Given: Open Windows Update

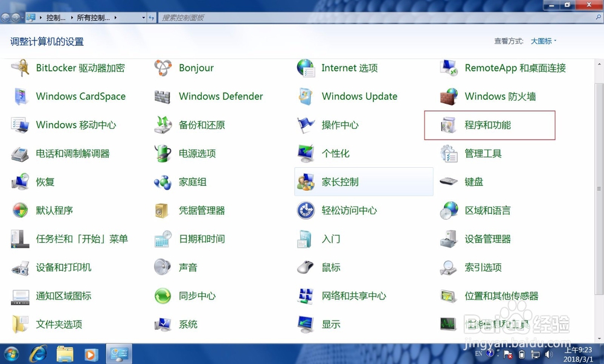Looking at the screenshot, I should (x=360, y=96).
